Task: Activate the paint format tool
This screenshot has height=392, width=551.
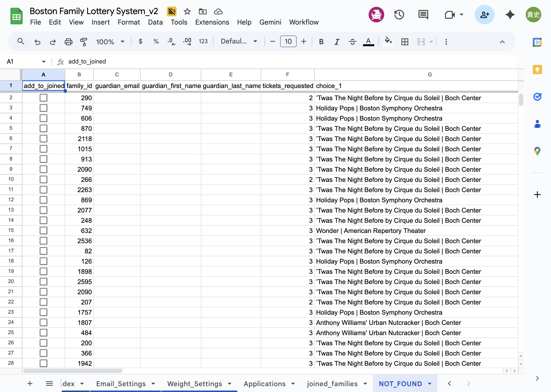Action: pyautogui.click(x=84, y=42)
